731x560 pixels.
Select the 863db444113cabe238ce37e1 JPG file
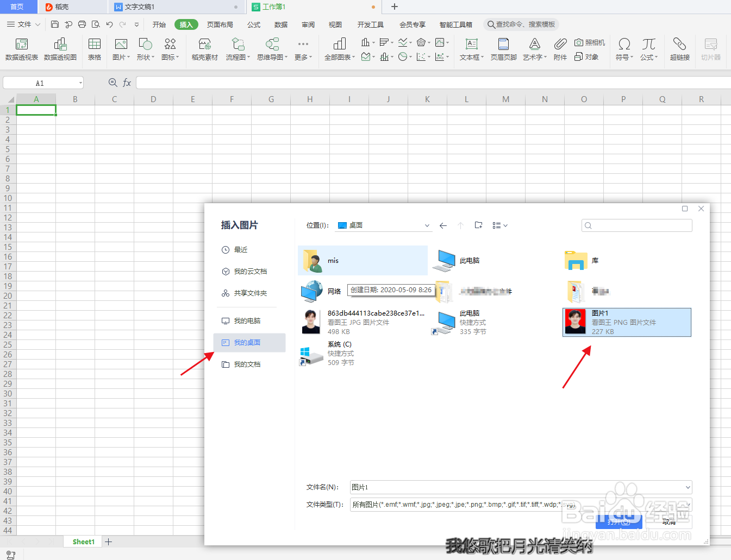pos(363,322)
